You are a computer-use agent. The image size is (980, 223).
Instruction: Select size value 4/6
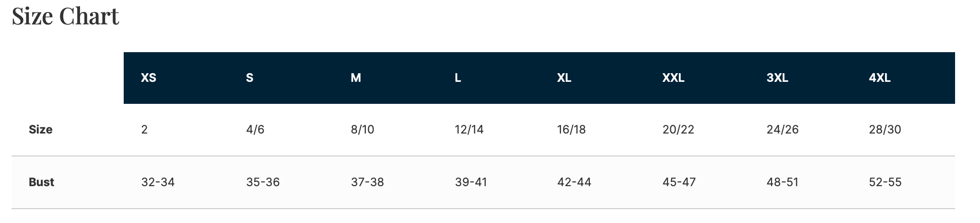click(255, 130)
